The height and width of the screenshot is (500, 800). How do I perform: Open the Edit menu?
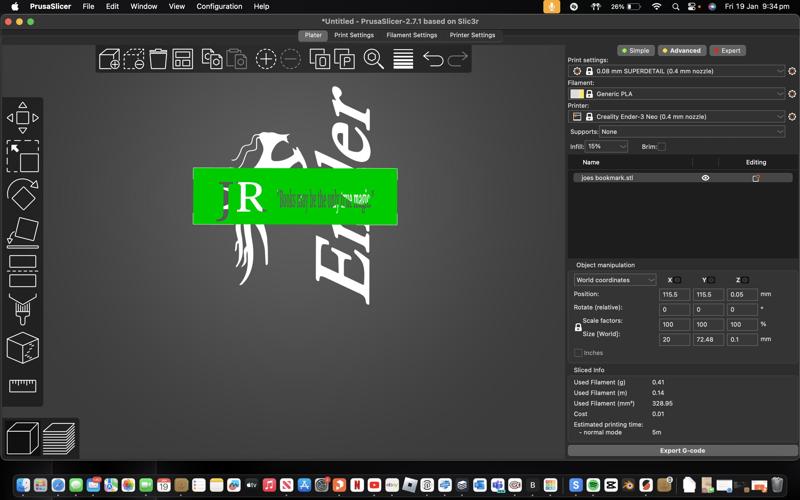[x=112, y=7]
